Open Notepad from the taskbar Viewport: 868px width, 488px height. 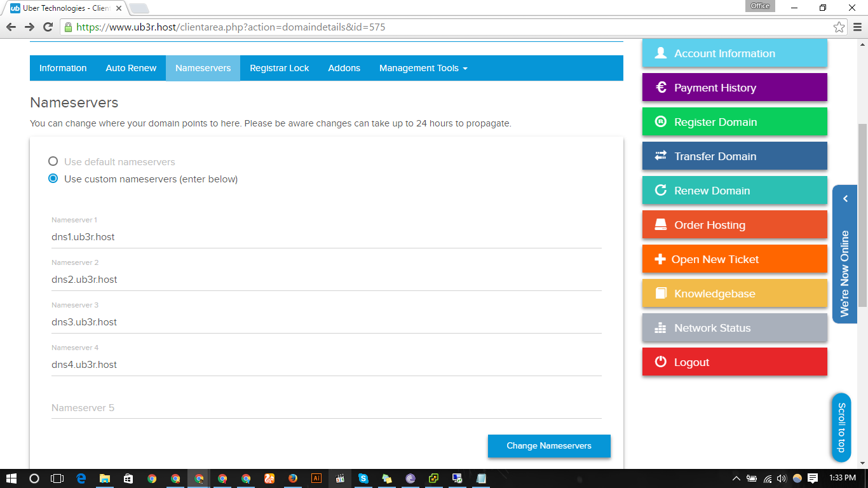[x=481, y=478]
